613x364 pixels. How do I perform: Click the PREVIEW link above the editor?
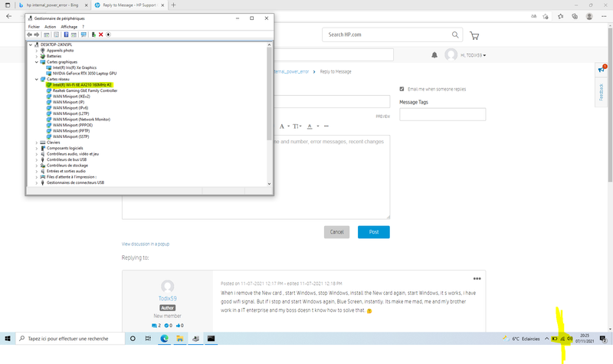[x=382, y=116]
